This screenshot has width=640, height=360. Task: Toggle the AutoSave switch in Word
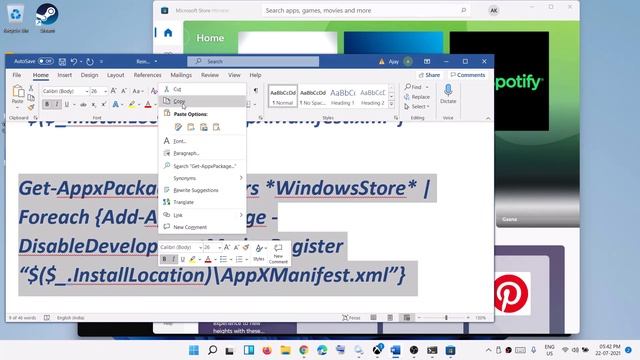pyautogui.click(x=46, y=61)
